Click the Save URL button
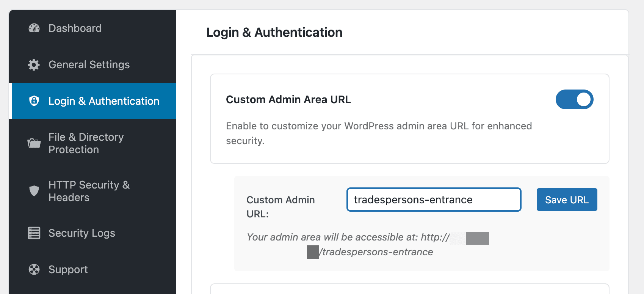This screenshot has width=644, height=294. click(567, 200)
